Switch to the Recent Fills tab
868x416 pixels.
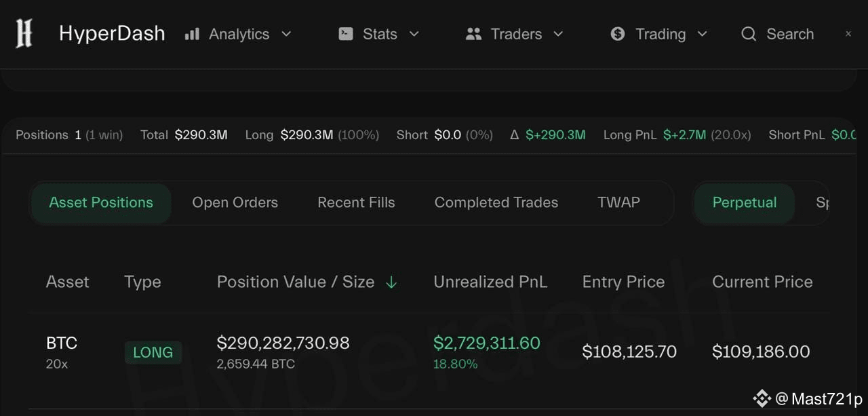[356, 202]
